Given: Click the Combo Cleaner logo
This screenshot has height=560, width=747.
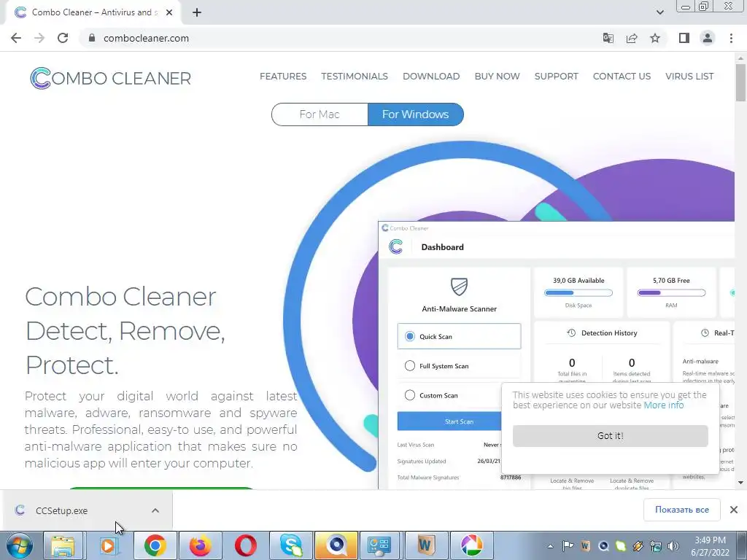Looking at the screenshot, I should tap(111, 78).
